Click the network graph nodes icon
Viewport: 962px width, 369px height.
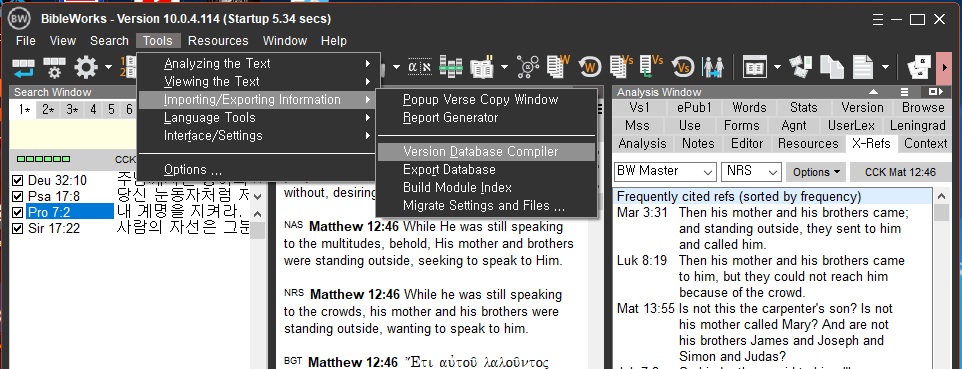(528, 67)
